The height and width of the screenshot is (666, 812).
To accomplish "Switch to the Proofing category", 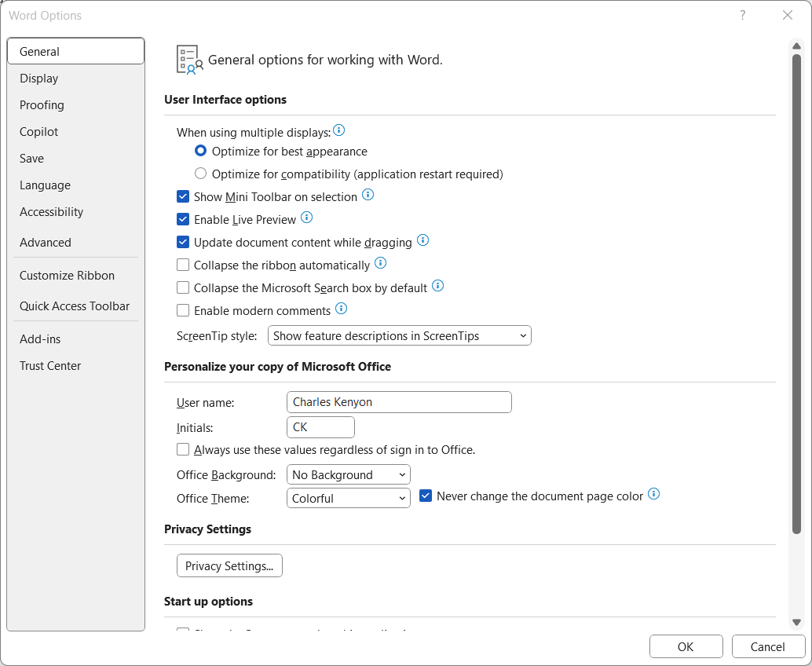I will pyautogui.click(x=42, y=105).
